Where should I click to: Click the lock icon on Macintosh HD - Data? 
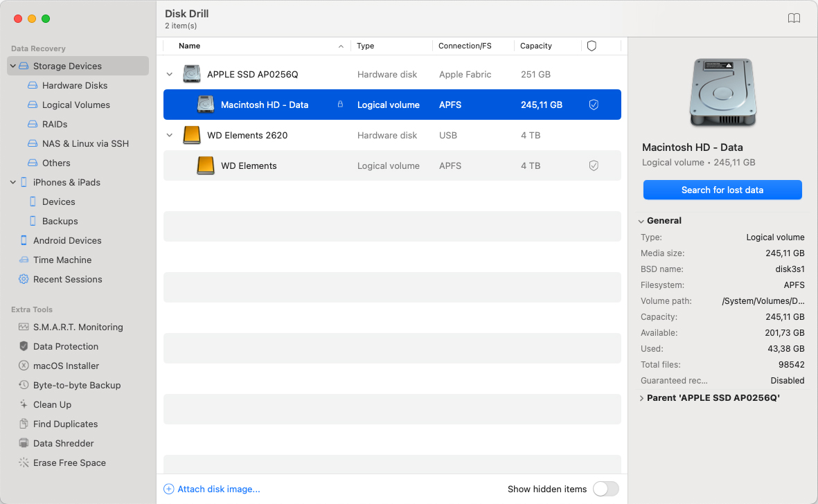340,105
